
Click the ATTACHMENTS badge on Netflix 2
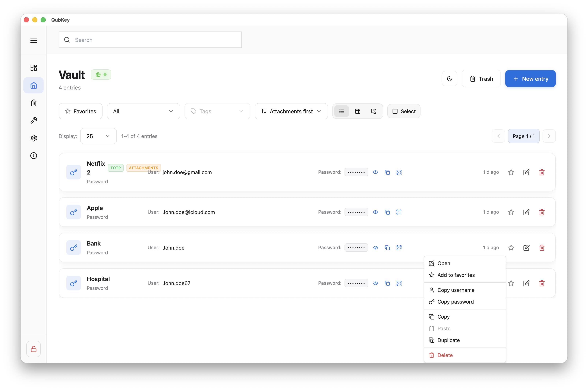(x=144, y=168)
